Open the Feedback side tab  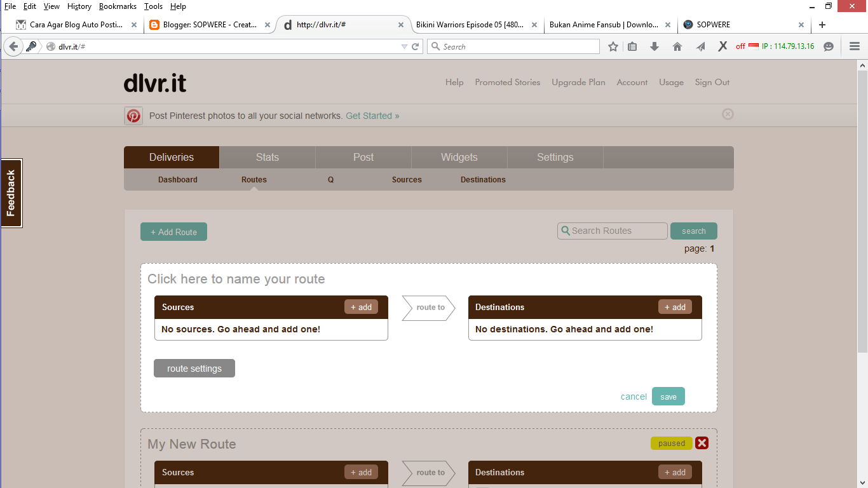(11, 193)
